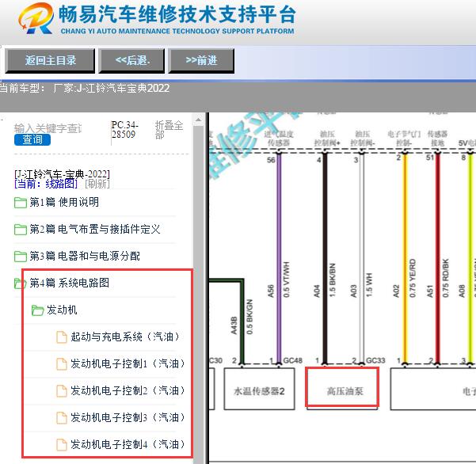Screen dimensions: 476x464
Task: Click the yellow 0.75 YE/RD wire
Action: pyautogui.click(x=405, y=258)
